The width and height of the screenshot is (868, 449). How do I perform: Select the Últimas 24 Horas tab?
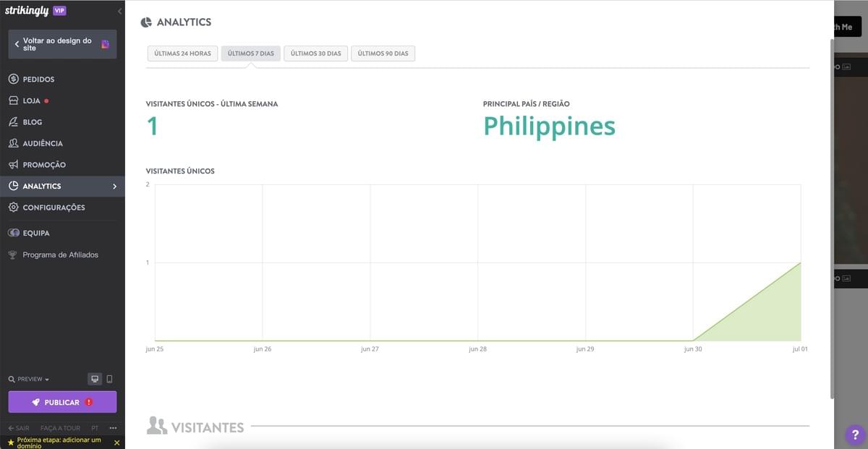click(x=182, y=54)
